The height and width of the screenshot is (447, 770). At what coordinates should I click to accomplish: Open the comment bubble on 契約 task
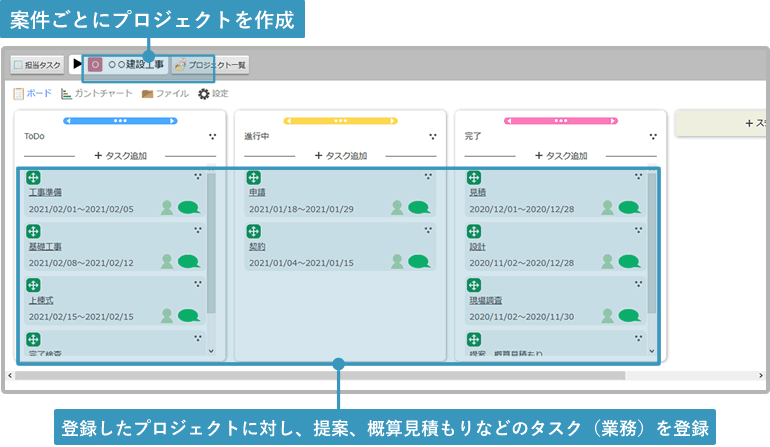pos(418,262)
